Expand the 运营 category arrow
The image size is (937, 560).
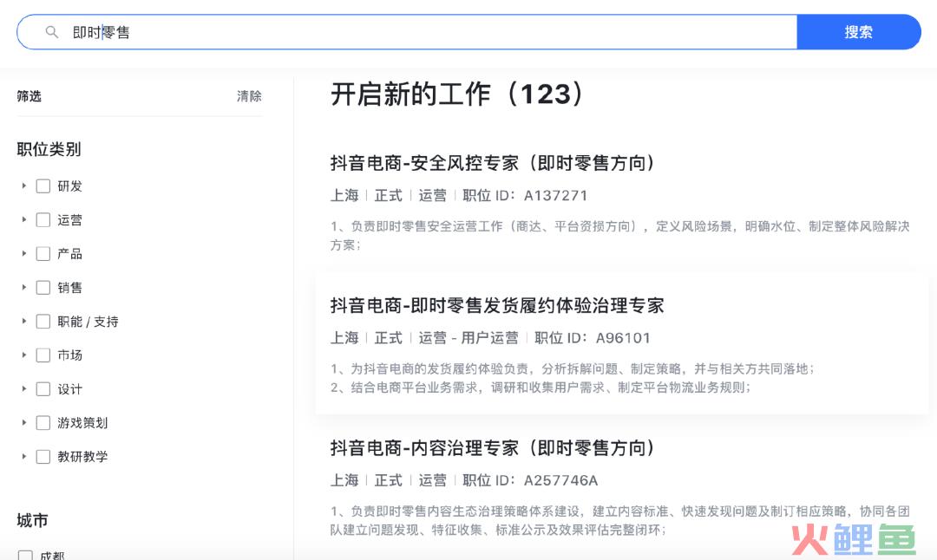click(x=24, y=219)
